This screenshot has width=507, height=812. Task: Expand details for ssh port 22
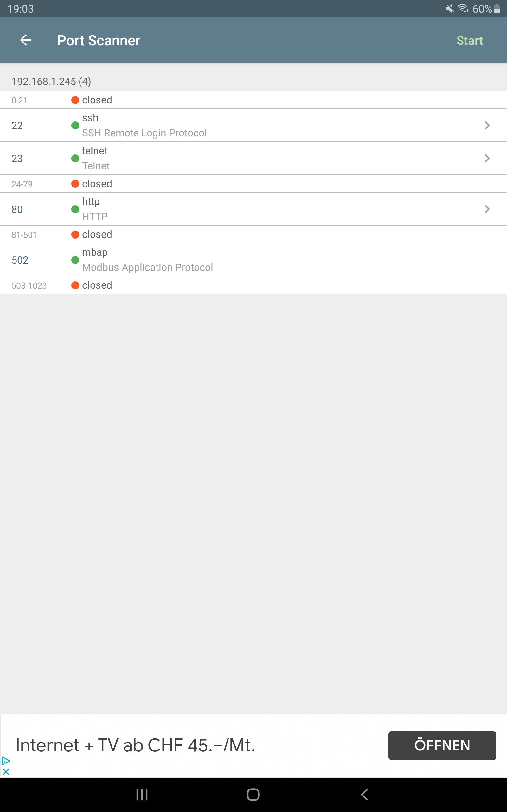487,126
